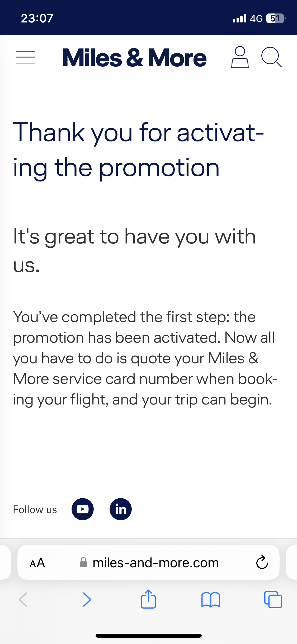Tap the "Follow us" label
Image resolution: width=297 pixels, height=644 pixels.
pyautogui.click(x=35, y=509)
